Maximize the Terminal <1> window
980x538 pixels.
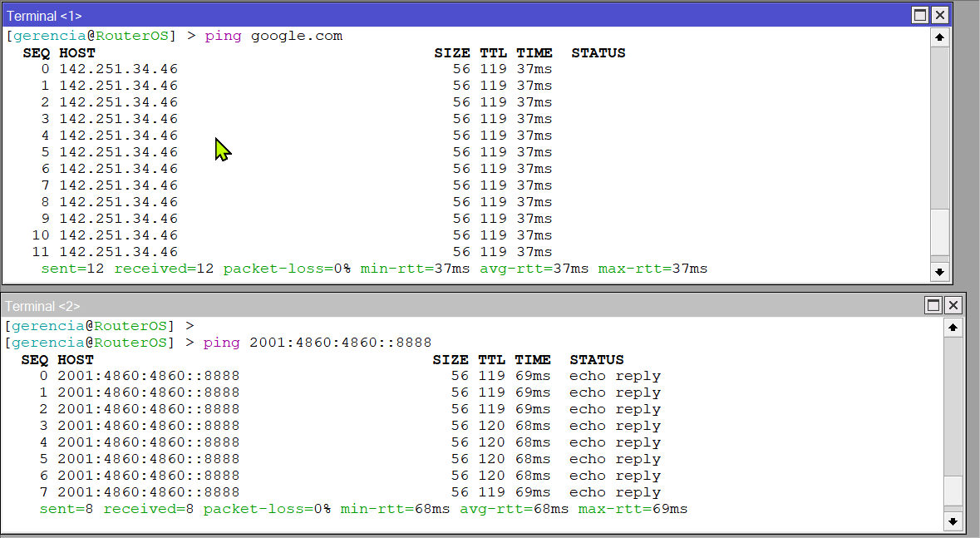(920, 15)
